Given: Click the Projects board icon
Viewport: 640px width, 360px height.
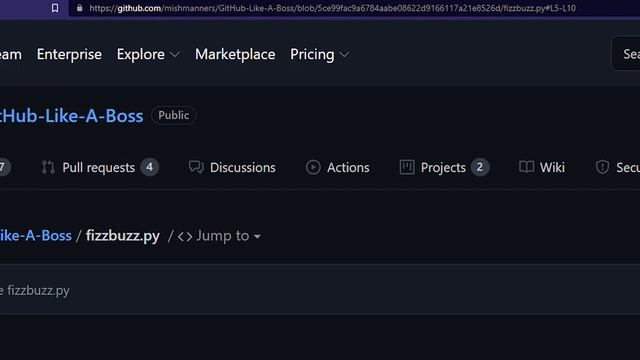Looking at the screenshot, I should point(407,167).
